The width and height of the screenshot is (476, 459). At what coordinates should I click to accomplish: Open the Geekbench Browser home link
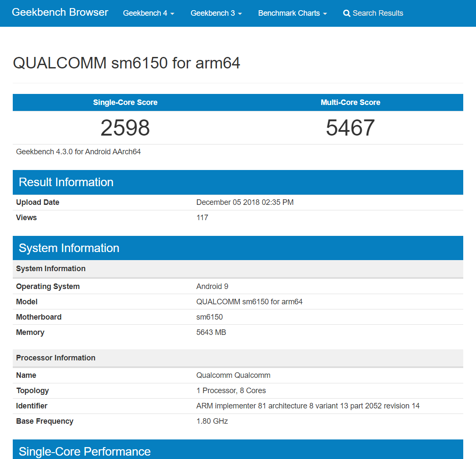point(60,12)
